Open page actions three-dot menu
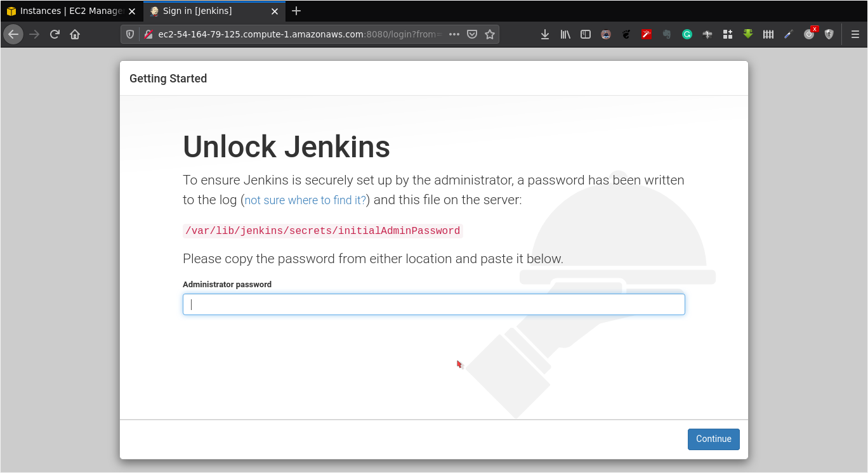Viewport: 868px width, 473px height. pyautogui.click(x=454, y=34)
